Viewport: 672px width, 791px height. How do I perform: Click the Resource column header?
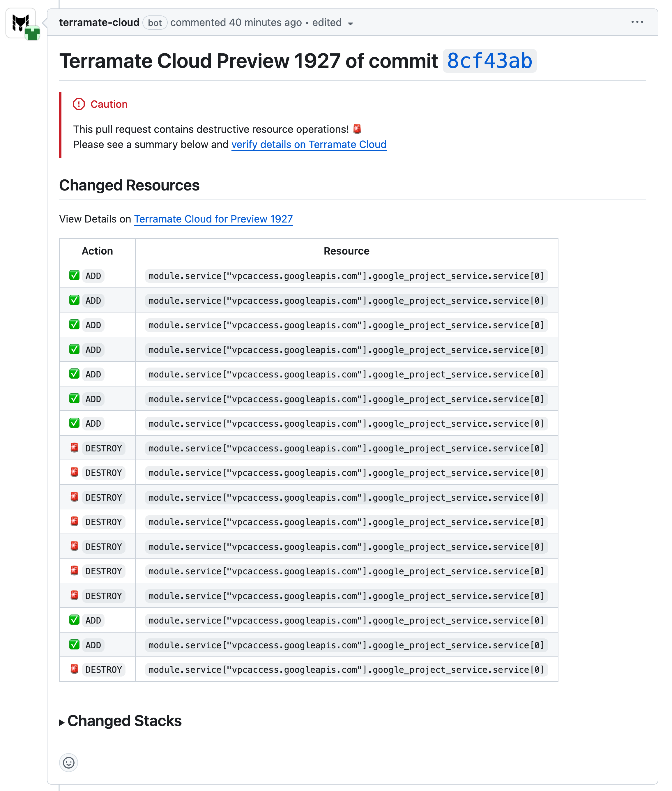click(346, 251)
